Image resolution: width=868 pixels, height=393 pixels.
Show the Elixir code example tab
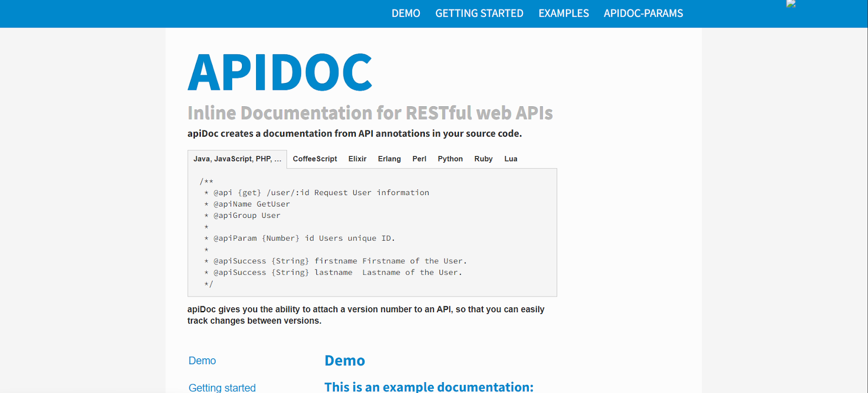(x=357, y=159)
